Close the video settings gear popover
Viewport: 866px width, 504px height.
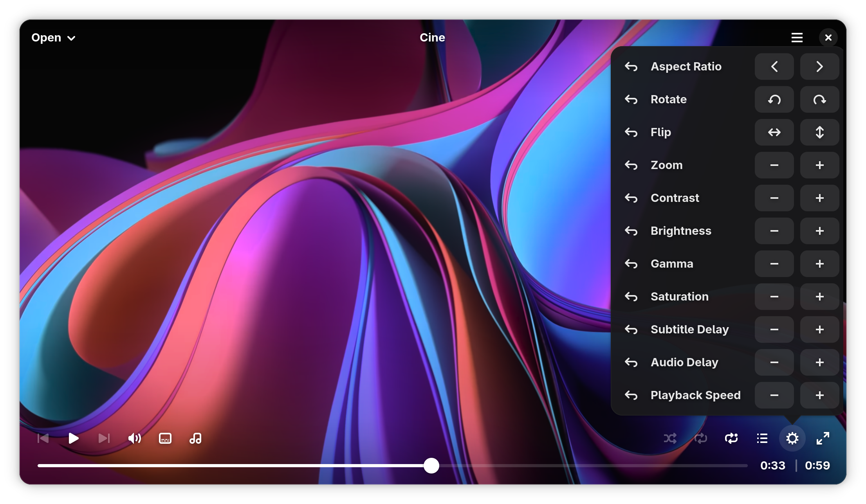792,438
